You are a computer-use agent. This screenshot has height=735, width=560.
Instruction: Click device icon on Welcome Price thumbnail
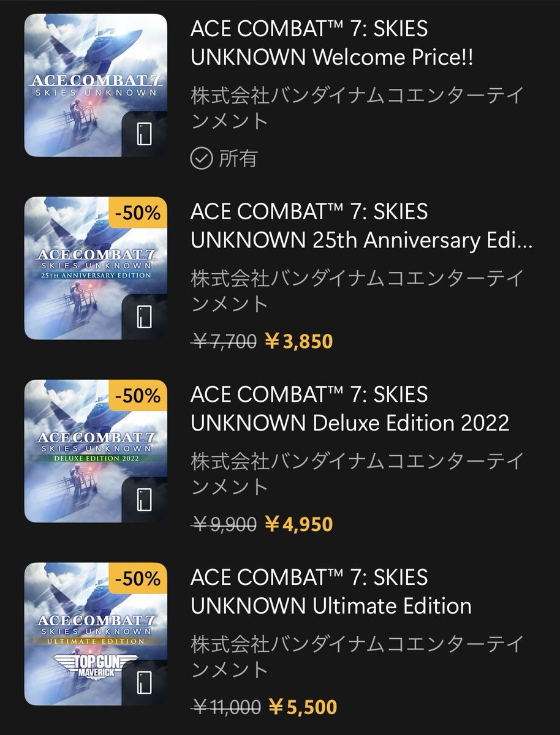(144, 134)
